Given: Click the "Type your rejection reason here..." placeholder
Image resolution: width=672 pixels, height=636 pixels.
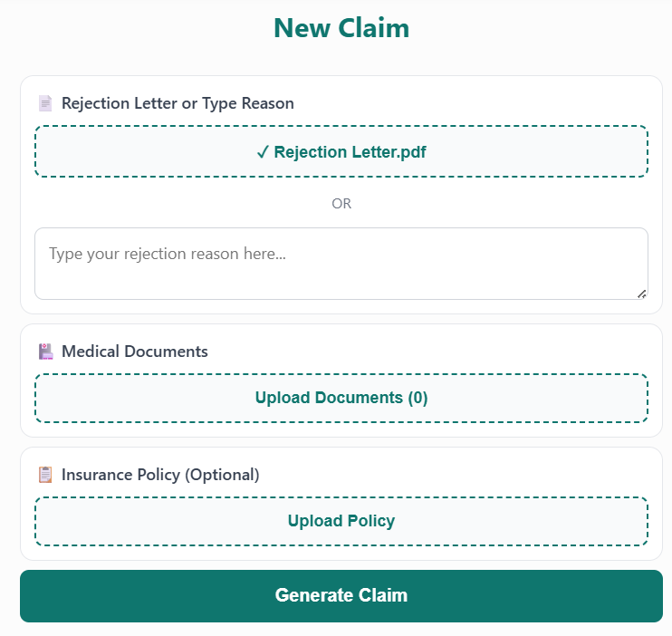Looking at the screenshot, I should coord(168,255).
